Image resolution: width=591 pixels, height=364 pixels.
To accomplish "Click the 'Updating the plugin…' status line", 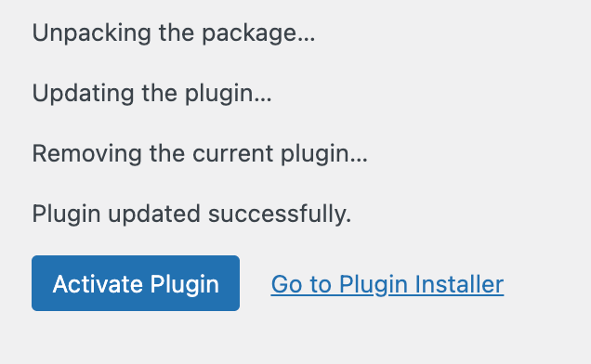I will (x=151, y=94).
